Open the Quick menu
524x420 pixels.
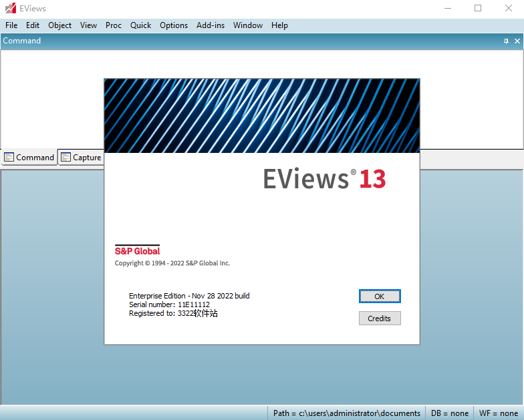pos(140,25)
